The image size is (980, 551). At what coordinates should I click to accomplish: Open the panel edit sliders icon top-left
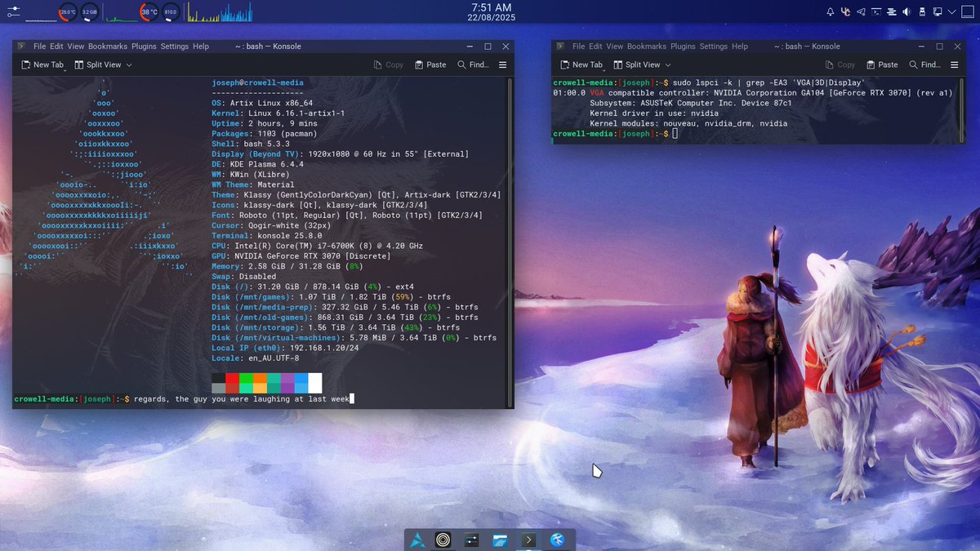12,11
